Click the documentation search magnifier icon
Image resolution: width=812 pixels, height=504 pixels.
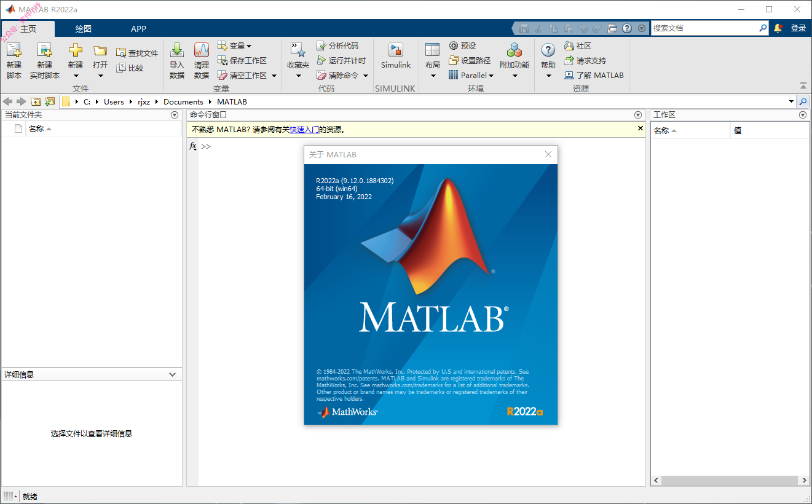[763, 28]
